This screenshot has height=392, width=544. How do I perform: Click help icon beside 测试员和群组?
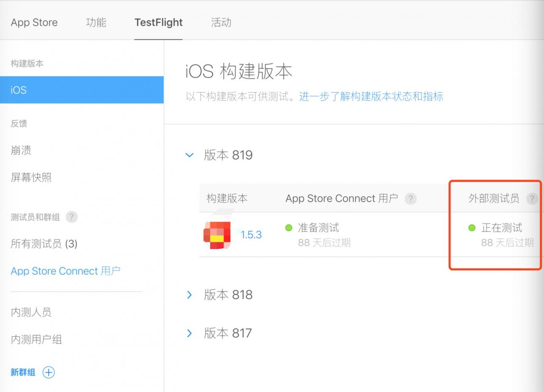pos(71,217)
